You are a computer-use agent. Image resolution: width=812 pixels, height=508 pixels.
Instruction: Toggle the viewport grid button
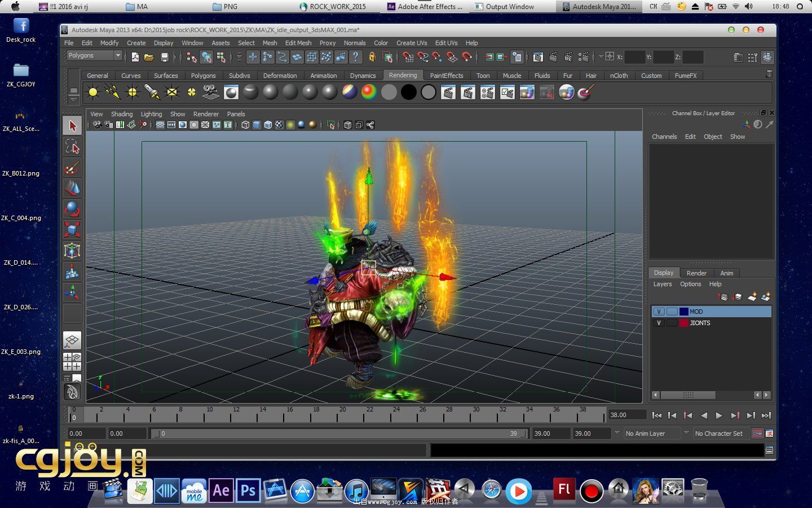160,125
